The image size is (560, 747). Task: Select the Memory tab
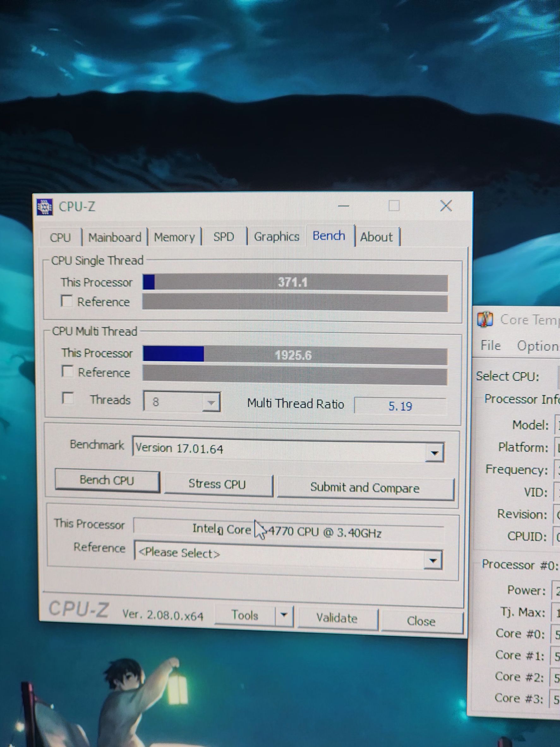pos(174,237)
